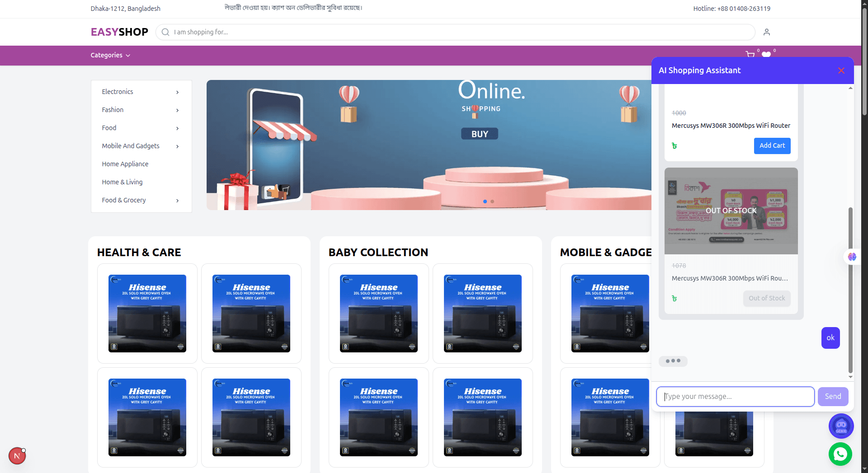The height and width of the screenshot is (473, 868).
Task: Open the WhatsApp chat icon
Action: point(840,454)
